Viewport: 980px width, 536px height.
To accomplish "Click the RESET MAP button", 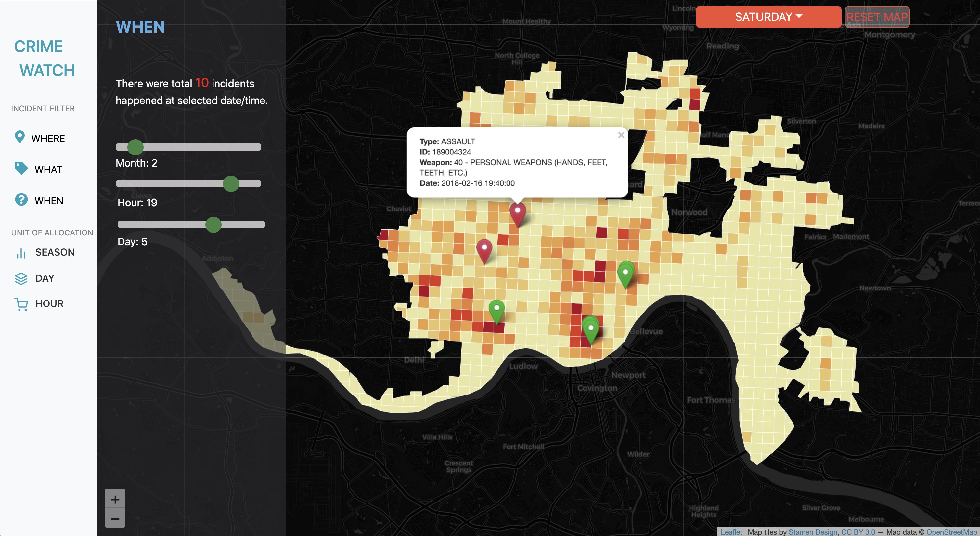I will 877,17.
